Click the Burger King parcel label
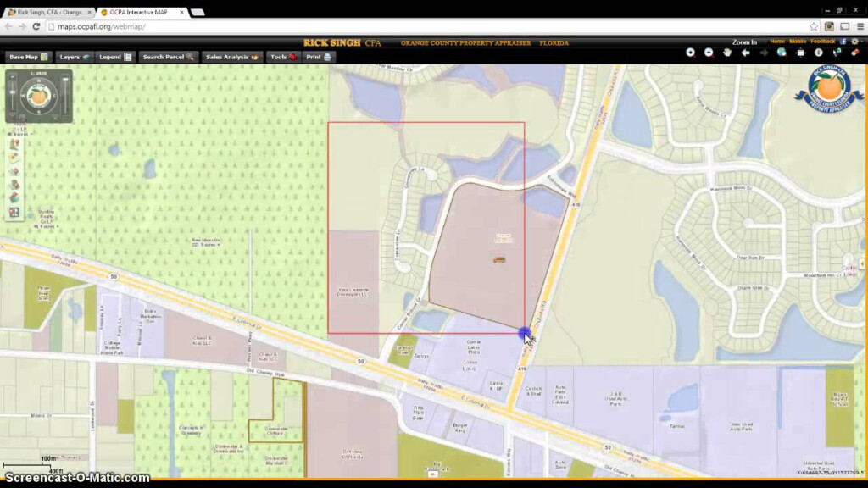868x488 pixels. pos(460,427)
